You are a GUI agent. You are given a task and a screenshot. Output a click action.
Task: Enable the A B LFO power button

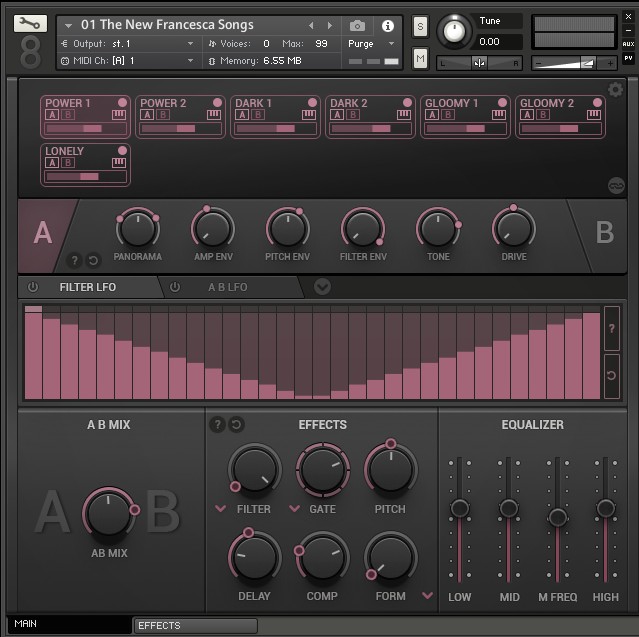(175, 287)
